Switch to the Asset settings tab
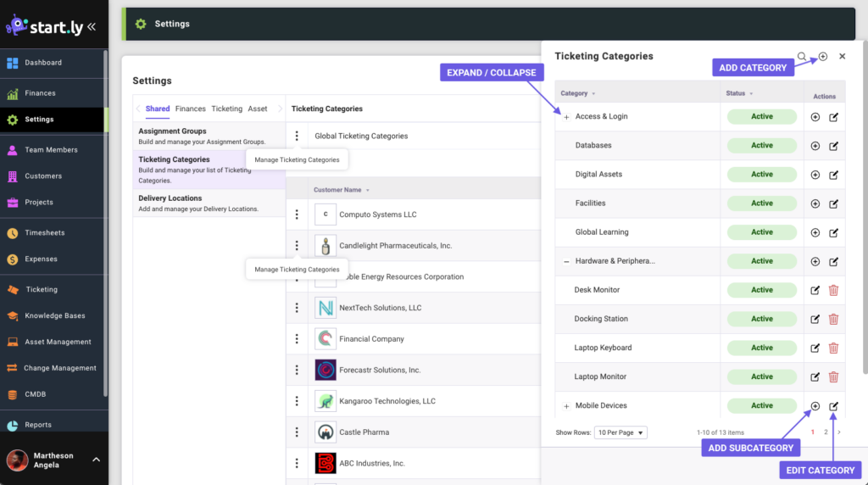This screenshot has height=485, width=868. (258, 109)
